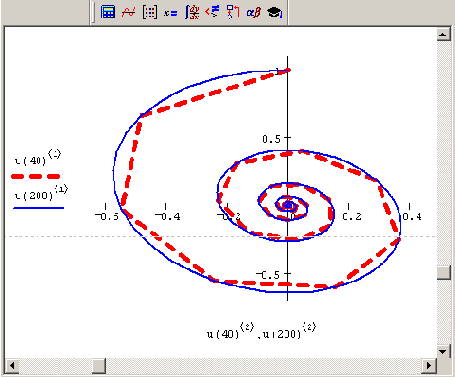Click the vertical scrollbar thumb
This screenshot has width=455, height=377.
pos(443,273)
